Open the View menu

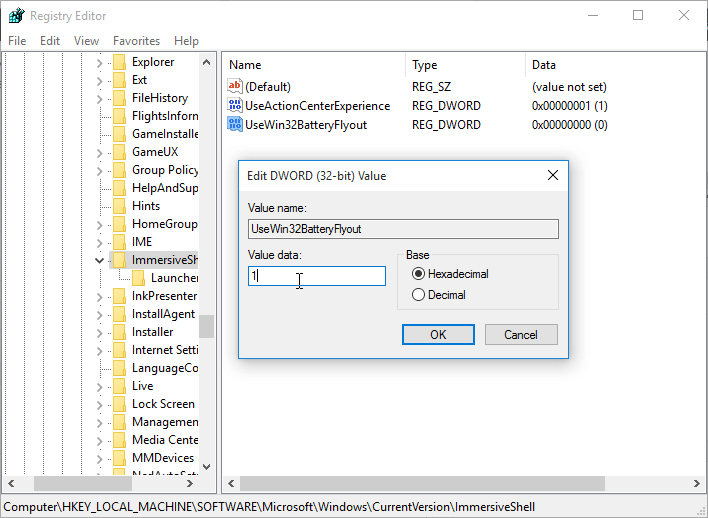pyautogui.click(x=86, y=41)
